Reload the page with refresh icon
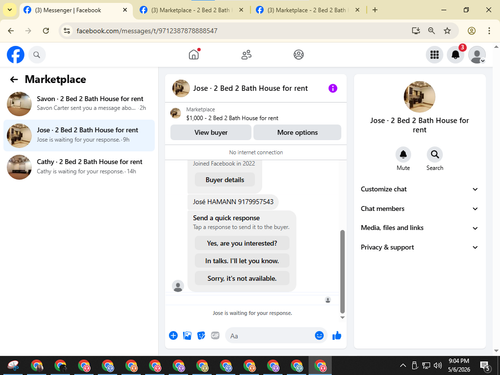 tap(46, 31)
